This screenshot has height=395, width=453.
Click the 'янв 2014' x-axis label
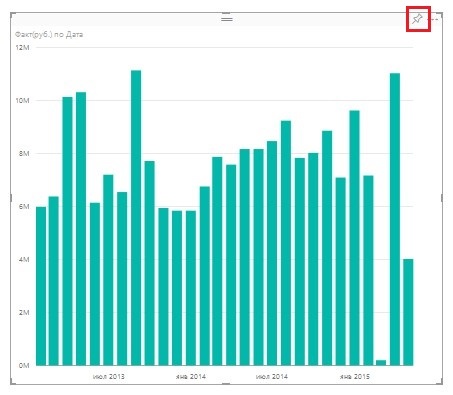pyautogui.click(x=190, y=377)
